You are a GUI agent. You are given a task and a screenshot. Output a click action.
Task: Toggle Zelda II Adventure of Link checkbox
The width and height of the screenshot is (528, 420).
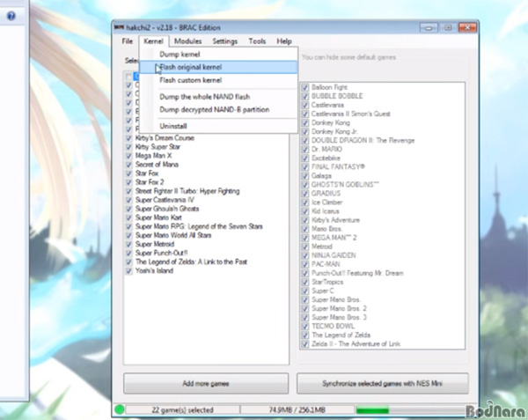[305, 344]
